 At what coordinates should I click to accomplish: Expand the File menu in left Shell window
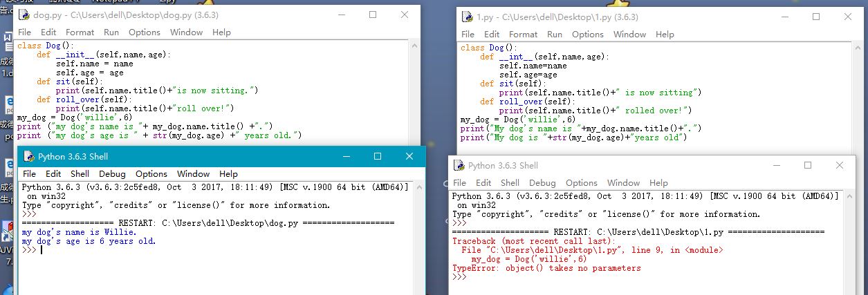29,174
